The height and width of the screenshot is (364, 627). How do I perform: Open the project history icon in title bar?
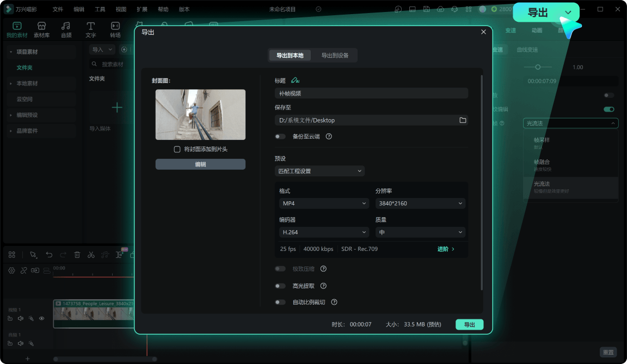point(398,9)
